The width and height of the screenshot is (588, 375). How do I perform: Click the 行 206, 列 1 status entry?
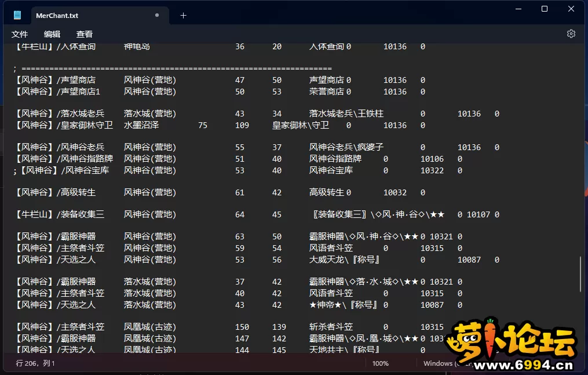[x=35, y=363]
